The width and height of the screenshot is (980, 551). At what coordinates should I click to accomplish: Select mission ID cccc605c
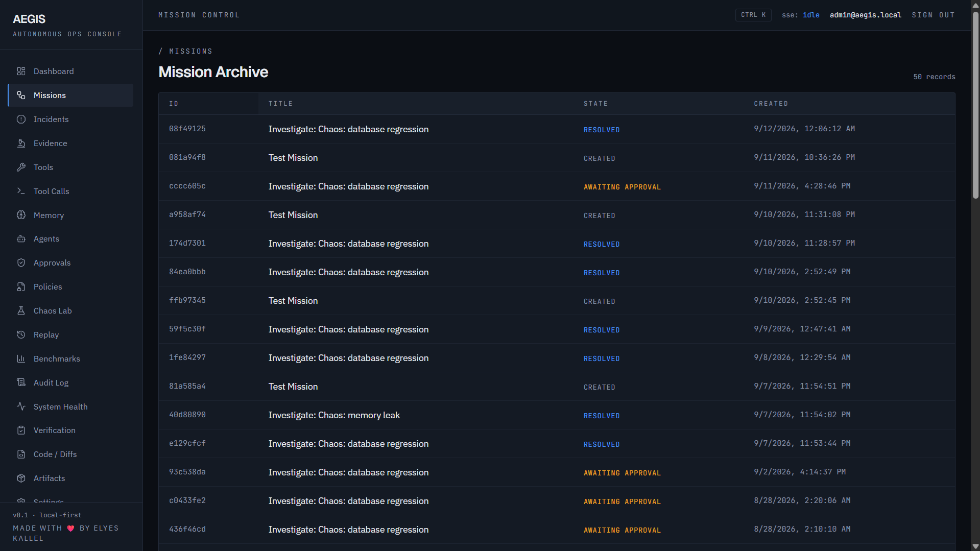click(187, 186)
